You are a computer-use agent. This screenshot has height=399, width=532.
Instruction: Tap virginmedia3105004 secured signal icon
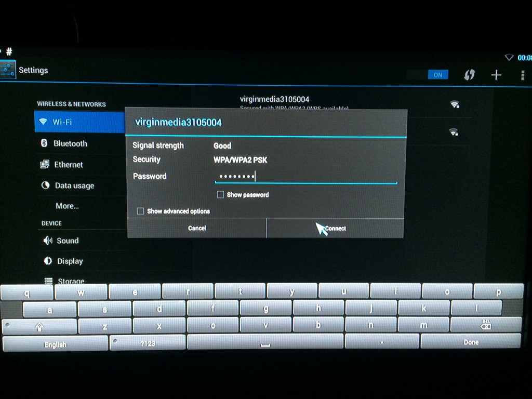point(455,104)
